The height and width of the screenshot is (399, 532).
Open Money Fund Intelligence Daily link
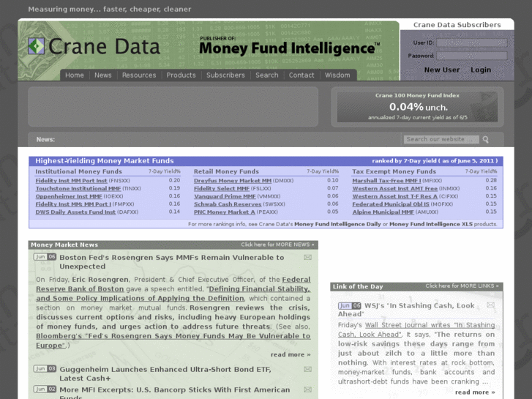tap(337, 224)
